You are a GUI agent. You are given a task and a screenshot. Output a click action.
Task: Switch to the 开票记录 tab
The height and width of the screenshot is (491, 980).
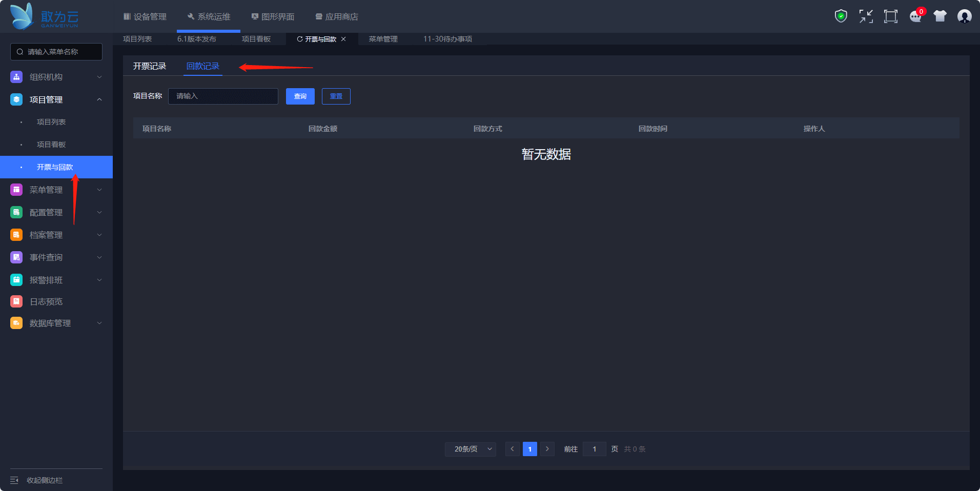coord(150,66)
